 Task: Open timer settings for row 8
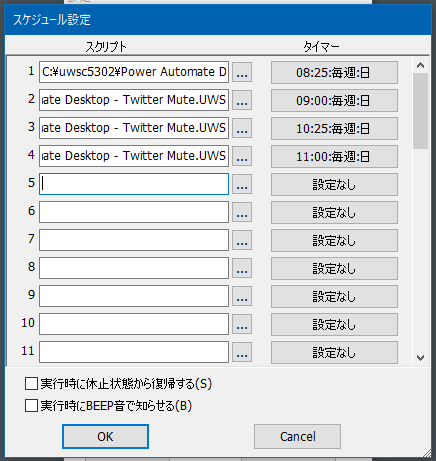(334, 268)
